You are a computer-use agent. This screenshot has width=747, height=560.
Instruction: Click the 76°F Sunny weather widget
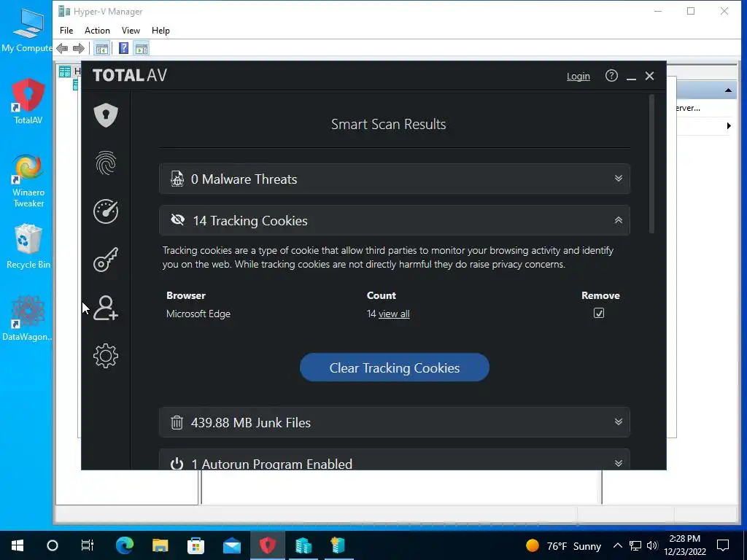563,545
